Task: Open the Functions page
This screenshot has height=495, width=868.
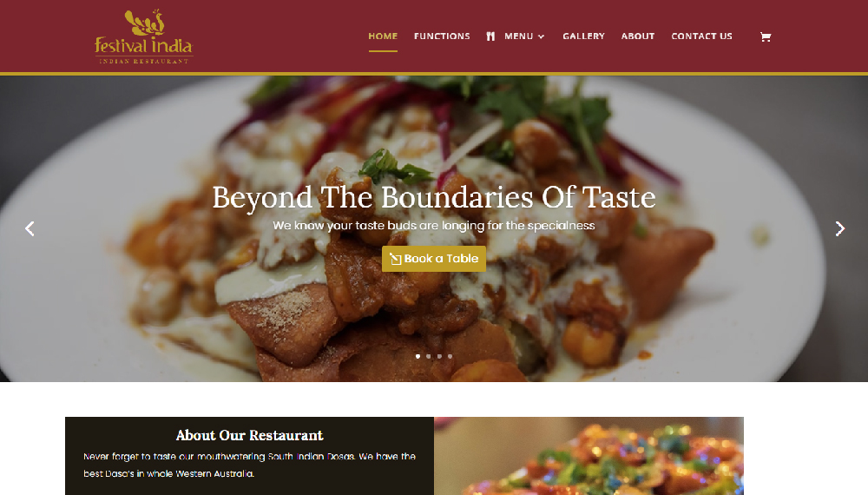Action: (442, 36)
